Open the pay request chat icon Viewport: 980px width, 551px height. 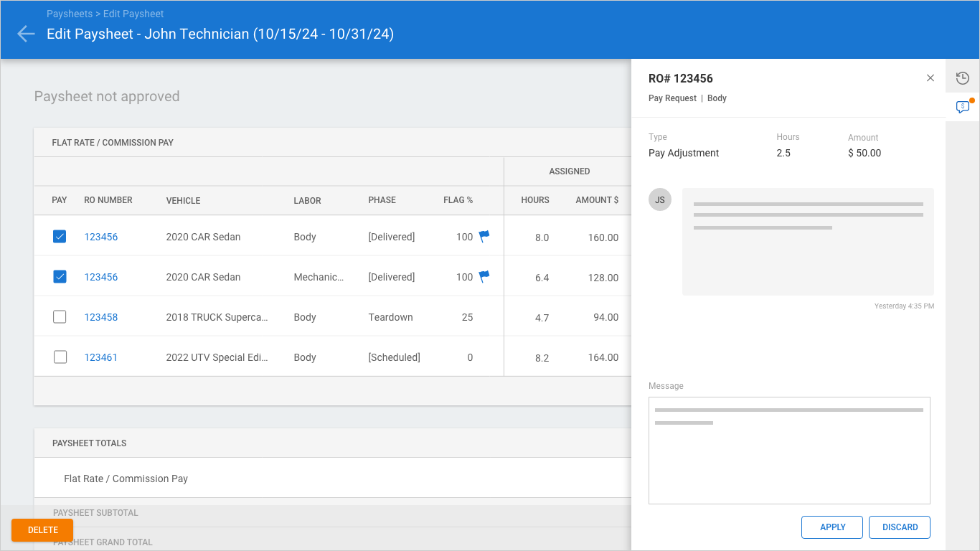[963, 108]
